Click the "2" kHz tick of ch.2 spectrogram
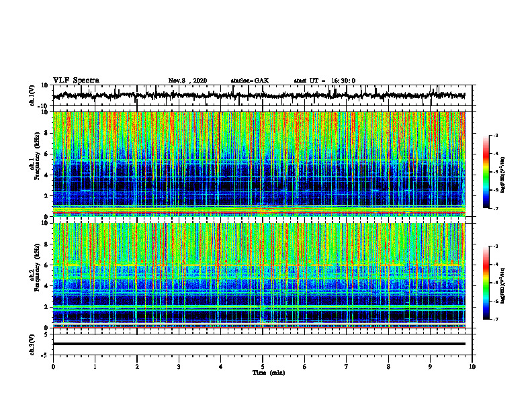 [47, 307]
